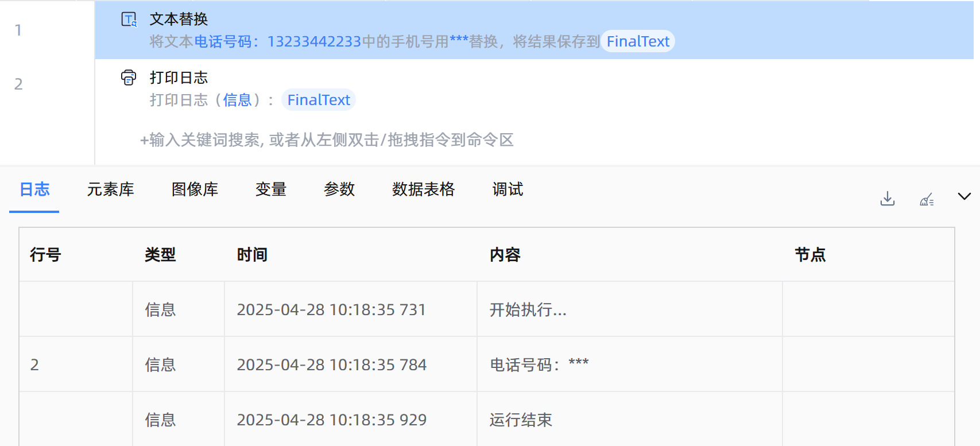Open the 图像库 tab
Viewport: 980px width, 446px height.
click(195, 189)
